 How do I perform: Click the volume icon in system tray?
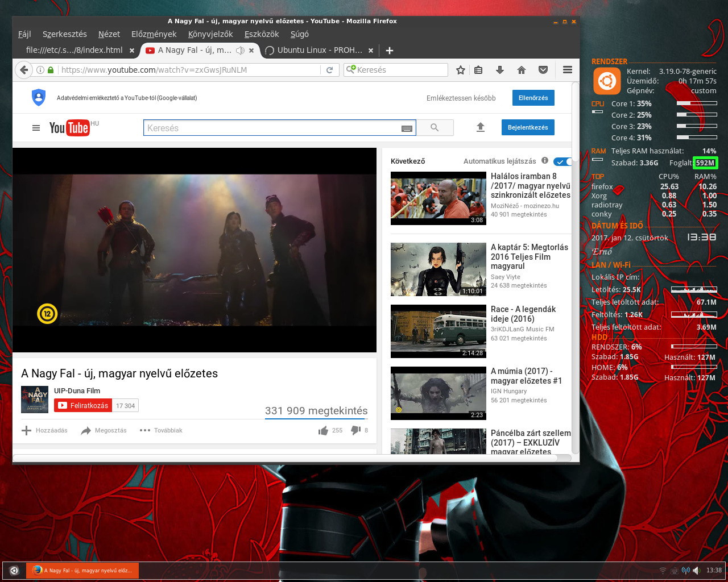(x=697, y=570)
